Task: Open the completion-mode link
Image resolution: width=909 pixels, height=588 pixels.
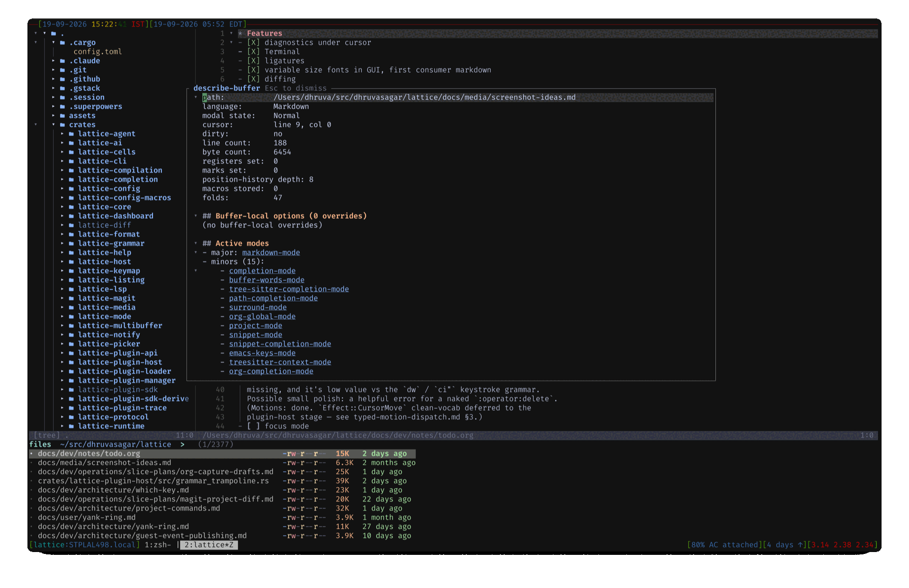Action: point(262,271)
